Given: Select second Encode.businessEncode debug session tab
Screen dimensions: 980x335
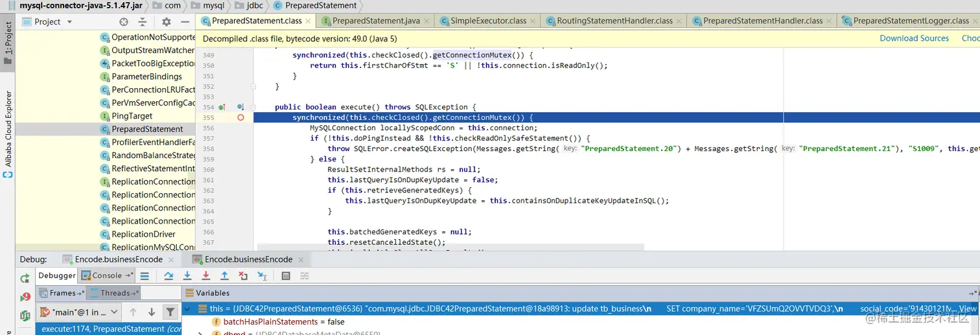Looking at the screenshot, I should tap(248, 259).
